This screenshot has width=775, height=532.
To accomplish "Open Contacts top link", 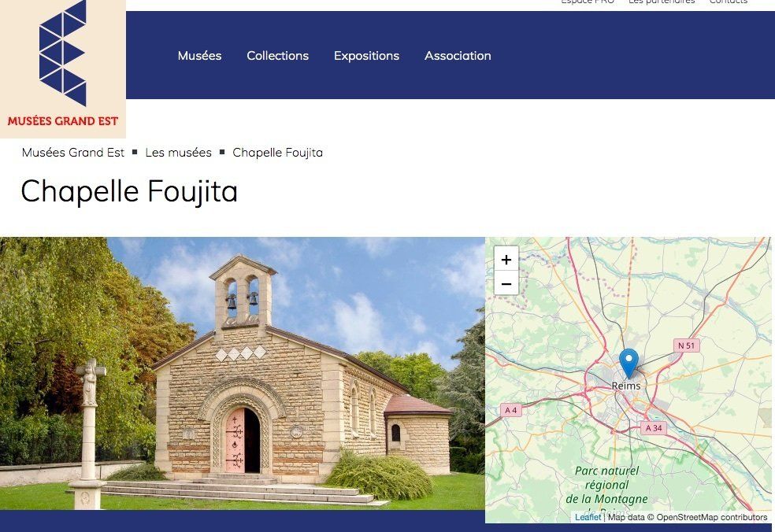I will tap(729, 2).
